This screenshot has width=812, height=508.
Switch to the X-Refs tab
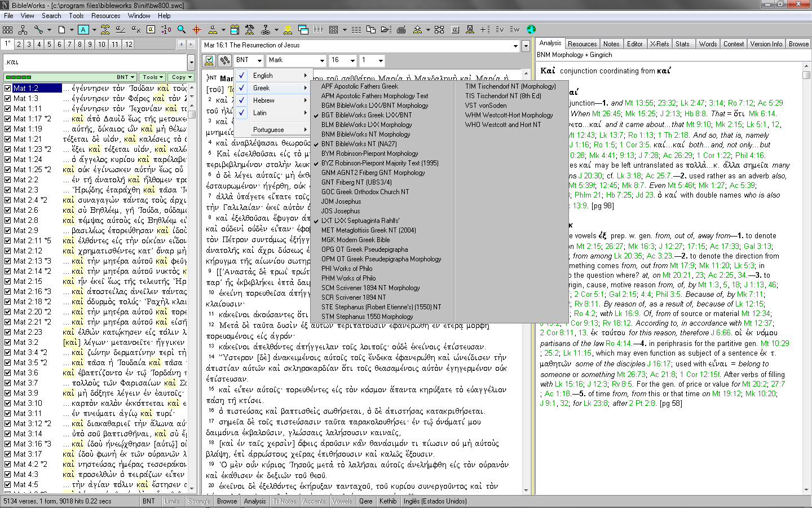pyautogui.click(x=659, y=43)
